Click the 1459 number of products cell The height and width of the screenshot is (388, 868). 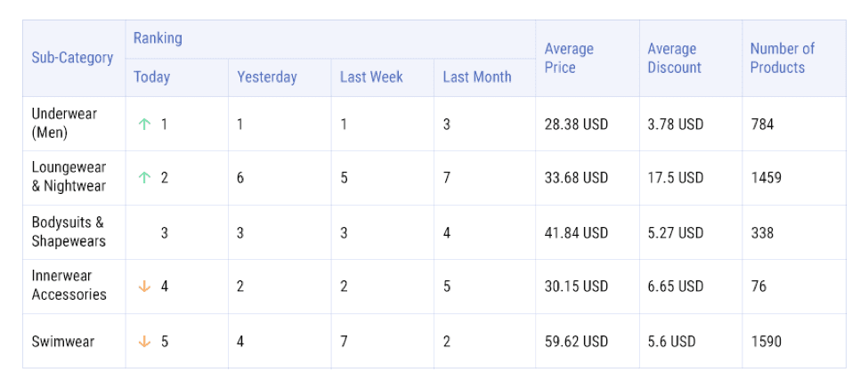[x=766, y=178]
